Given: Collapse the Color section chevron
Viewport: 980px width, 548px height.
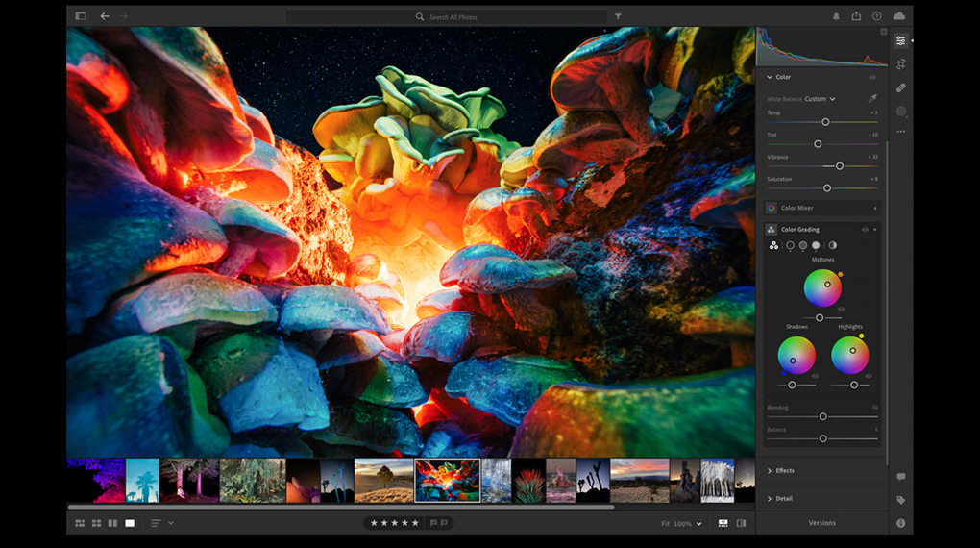Looking at the screenshot, I should [x=770, y=77].
